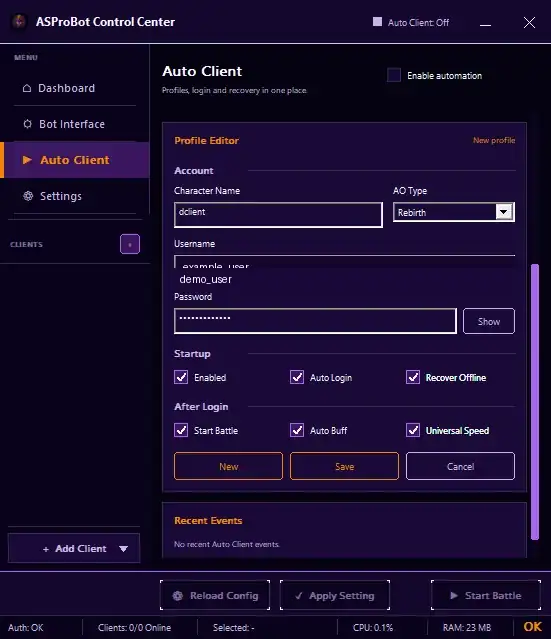Expand the Add Client dropdown arrow
Image resolution: width=551 pixels, height=639 pixels.
pos(123,549)
